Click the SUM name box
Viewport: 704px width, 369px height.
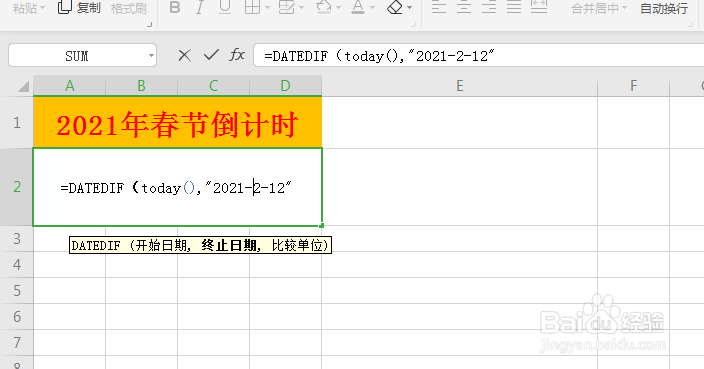(77, 56)
